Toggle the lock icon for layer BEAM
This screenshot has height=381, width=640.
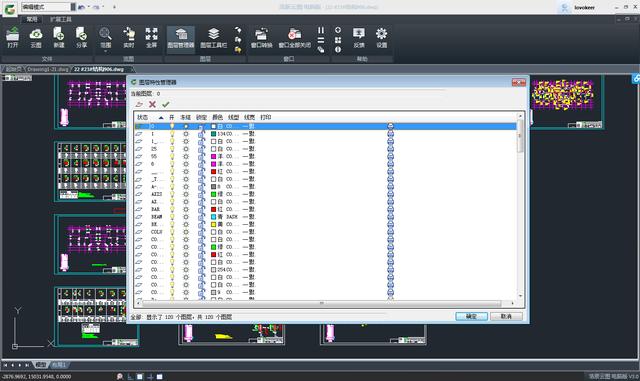click(201, 217)
